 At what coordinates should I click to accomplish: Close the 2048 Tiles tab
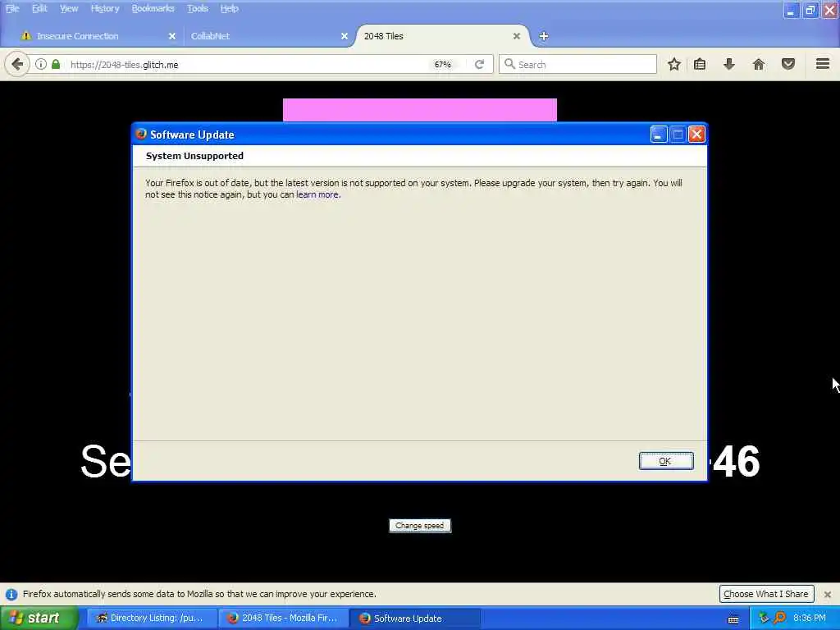(517, 36)
